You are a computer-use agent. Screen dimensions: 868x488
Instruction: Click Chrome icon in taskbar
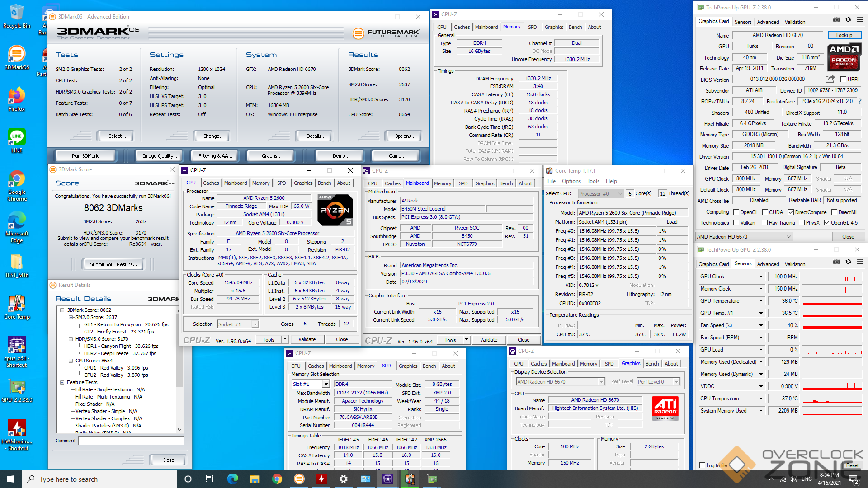click(277, 479)
